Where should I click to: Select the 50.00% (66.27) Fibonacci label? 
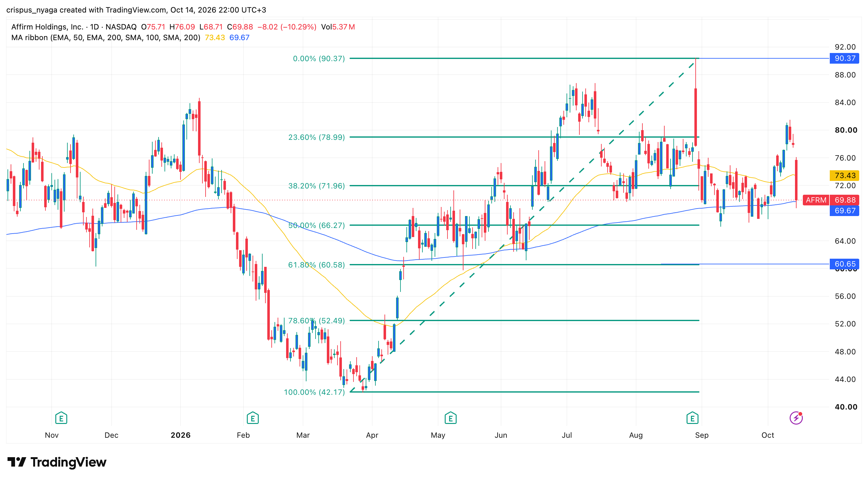click(316, 225)
